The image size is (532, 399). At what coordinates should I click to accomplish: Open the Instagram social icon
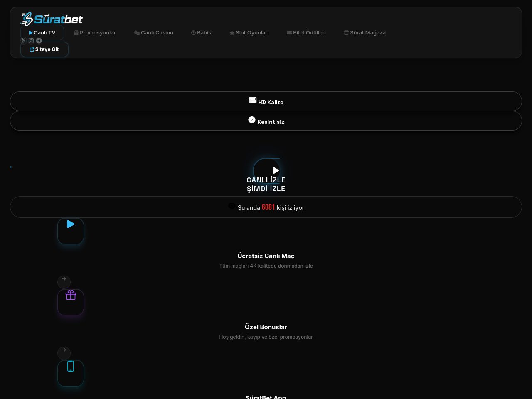pyautogui.click(x=31, y=40)
